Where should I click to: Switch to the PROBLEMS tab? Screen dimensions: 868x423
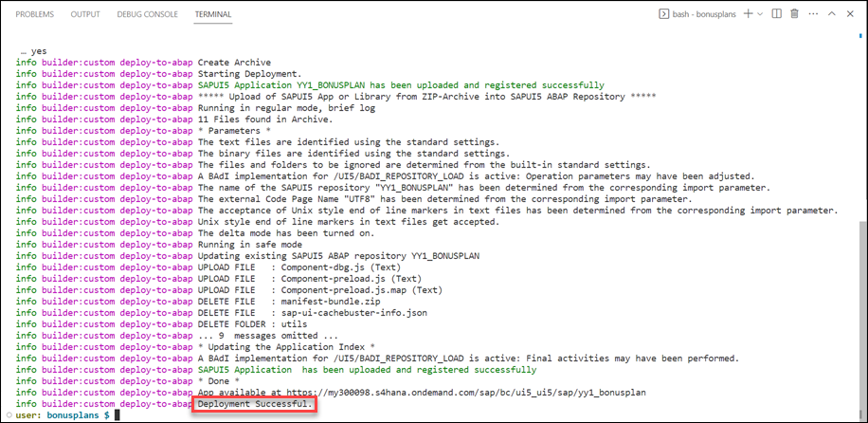[35, 14]
